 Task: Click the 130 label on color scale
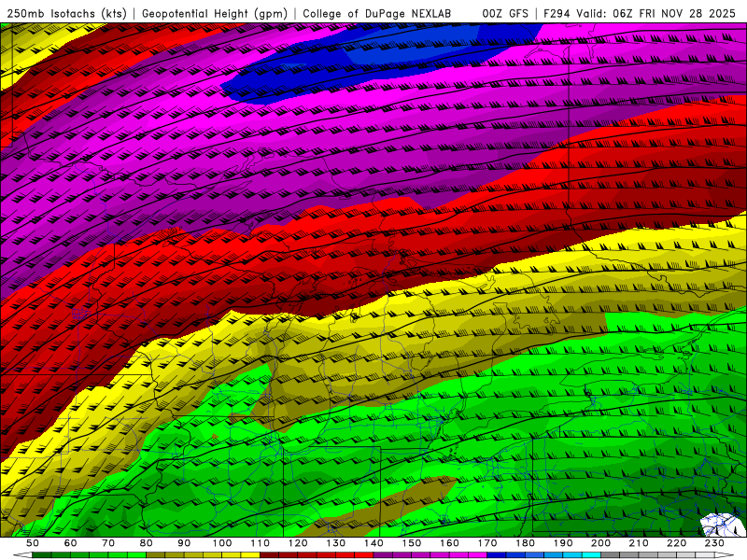(x=336, y=543)
